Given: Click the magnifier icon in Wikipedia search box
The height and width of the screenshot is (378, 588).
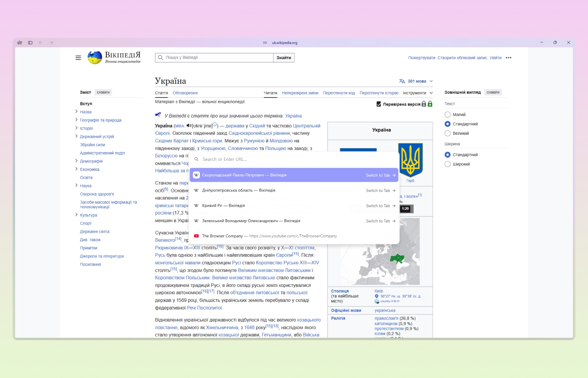Looking at the screenshot, I should click(x=160, y=58).
